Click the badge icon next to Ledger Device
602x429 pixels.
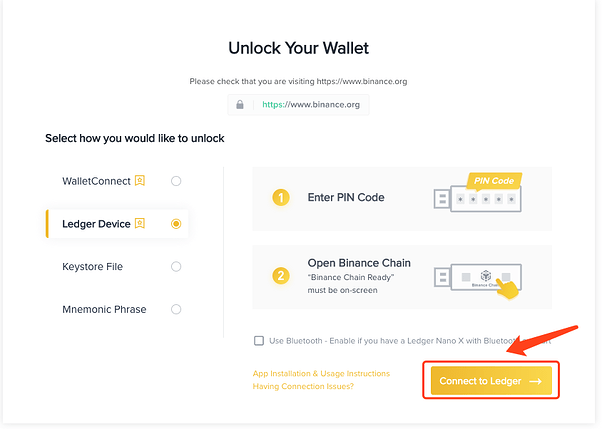140,223
